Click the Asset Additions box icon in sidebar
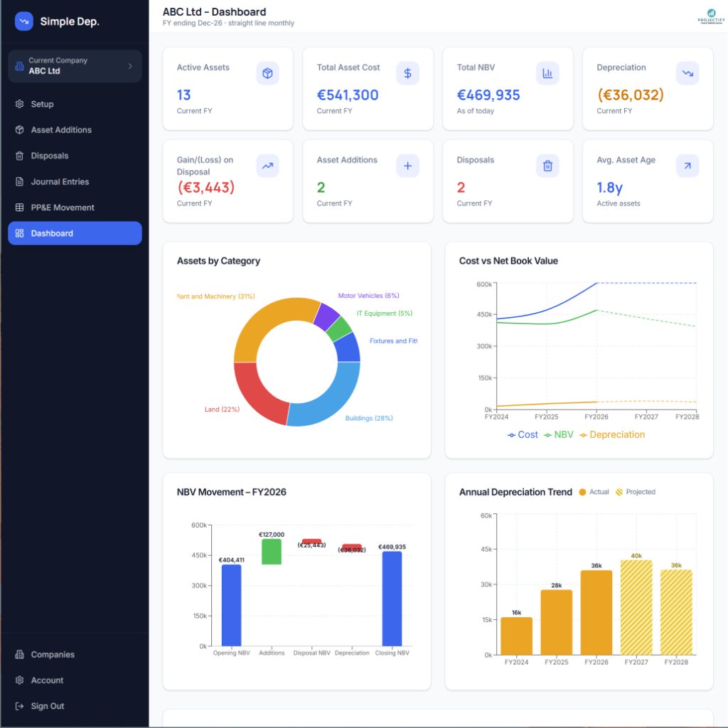Screen dimensions: 728x728 [19, 130]
